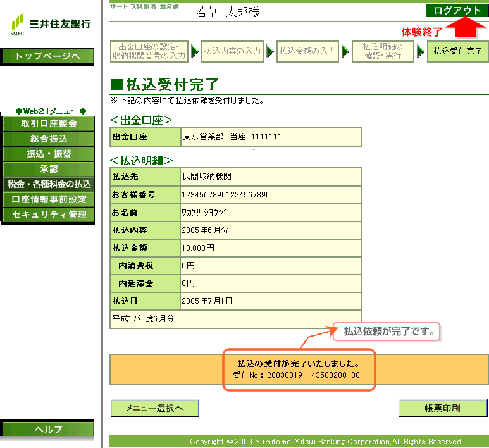This screenshot has height=448, width=489.
Task: Select account value 東京営業部 当座 1111111
Action: click(x=232, y=137)
